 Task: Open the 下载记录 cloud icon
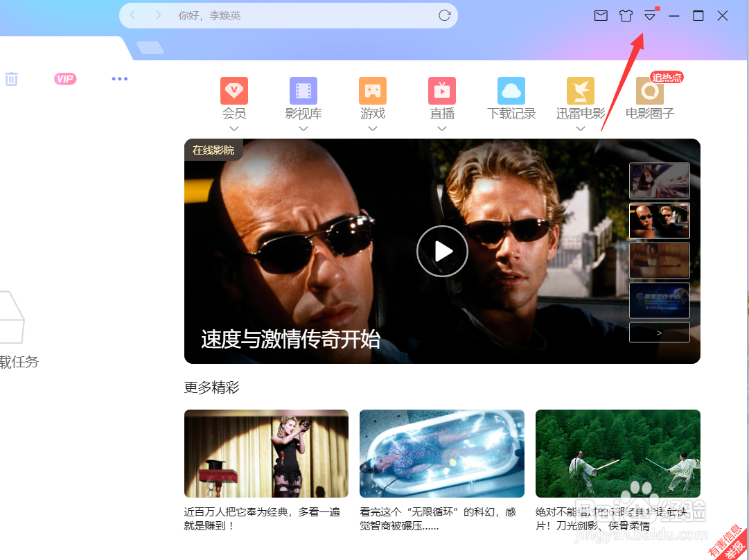(511, 90)
